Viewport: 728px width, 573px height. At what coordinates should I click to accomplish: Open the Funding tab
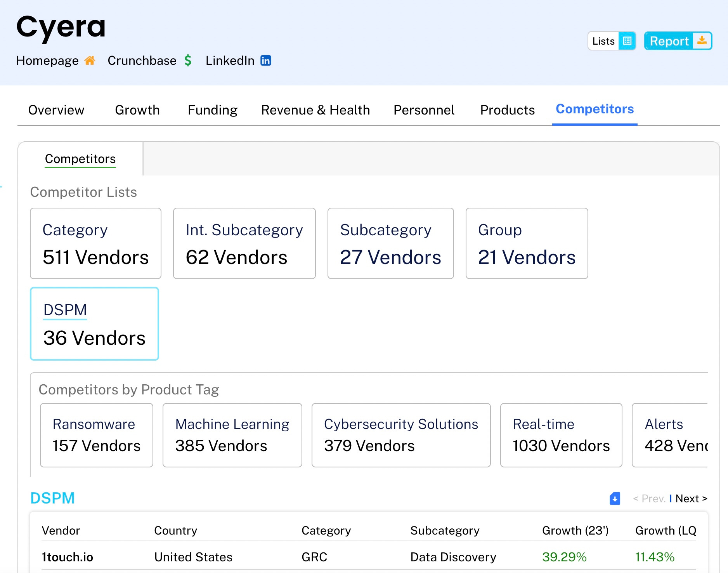[213, 110]
